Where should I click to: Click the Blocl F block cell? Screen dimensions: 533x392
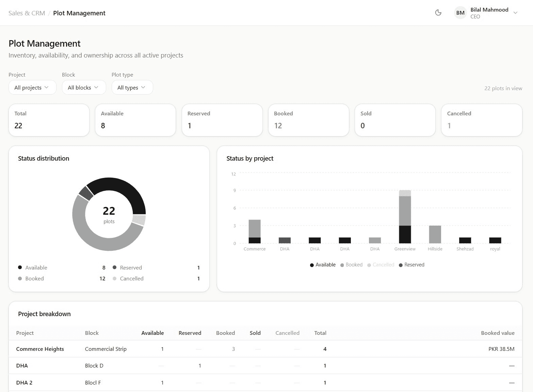[x=93, y=382]
